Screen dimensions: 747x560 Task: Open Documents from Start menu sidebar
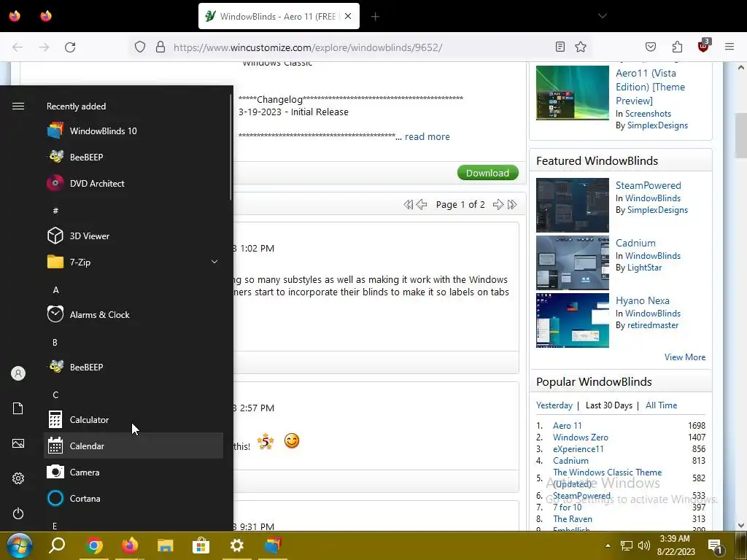coord(18,408)
